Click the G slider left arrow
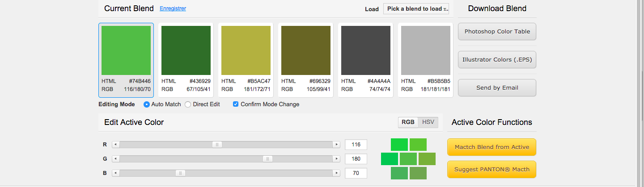 (115, 159)
